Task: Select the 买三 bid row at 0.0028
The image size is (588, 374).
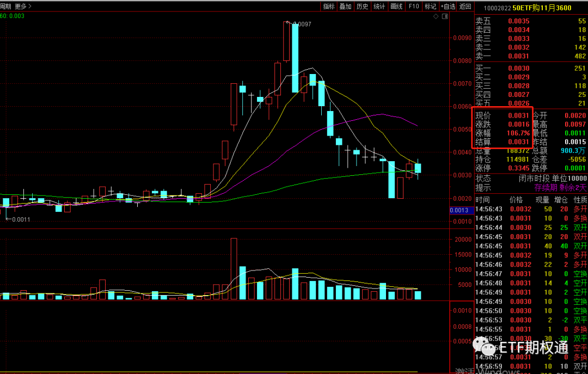Action: (531, 85)
